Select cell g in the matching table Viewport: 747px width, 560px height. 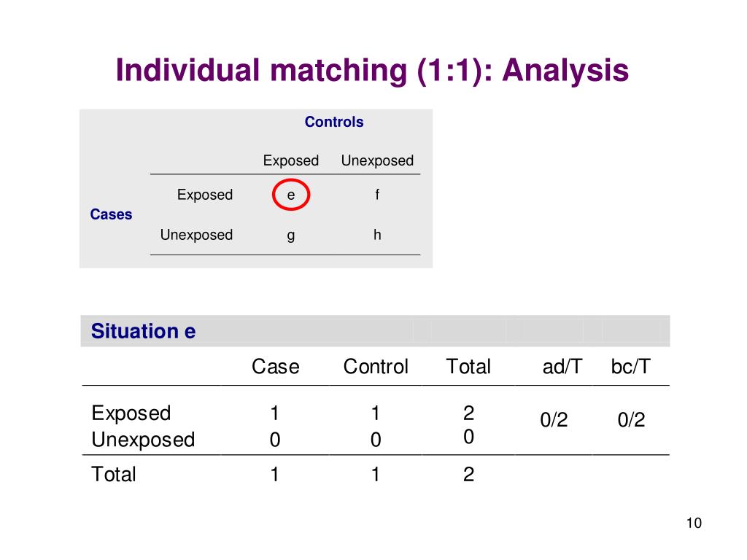pos(291,236)
